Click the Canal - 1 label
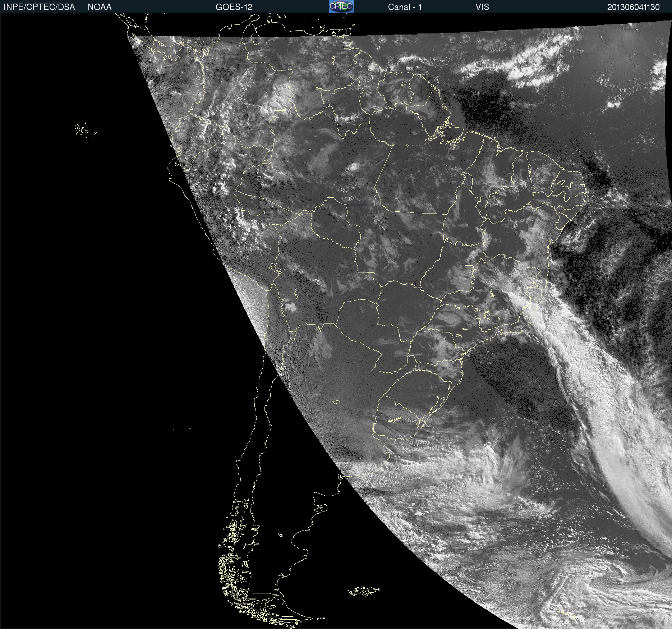Image resolution: width=672 pixels, height=629 pixels. pos(405,7)
